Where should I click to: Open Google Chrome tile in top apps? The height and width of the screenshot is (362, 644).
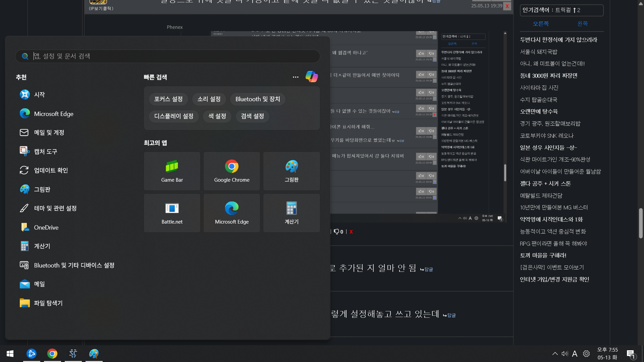(x=231, y=171)
